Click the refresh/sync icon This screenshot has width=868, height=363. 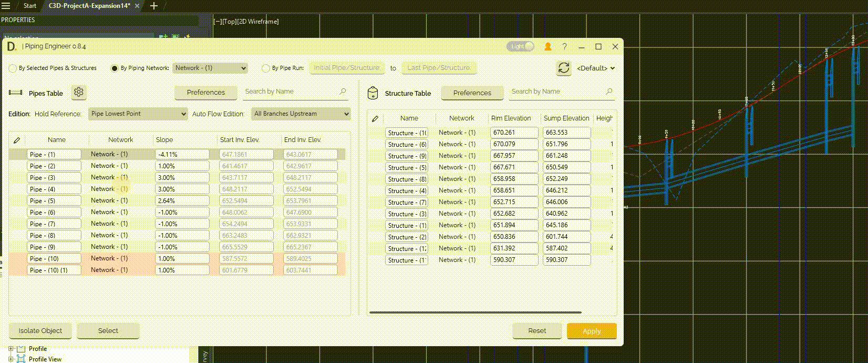[564, 68]
